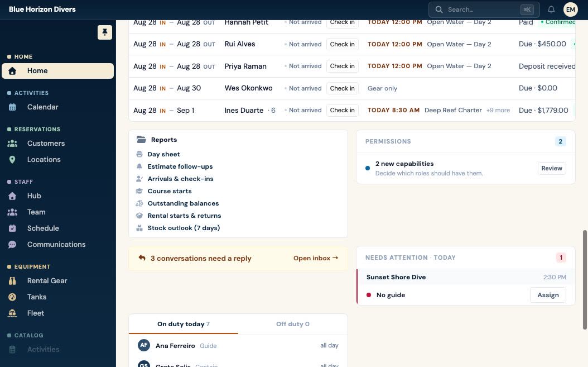Screen dimensions: 588x367
Task: Click 'Deposit received' in Priya Raman row
Action: (x=547, y=66)
